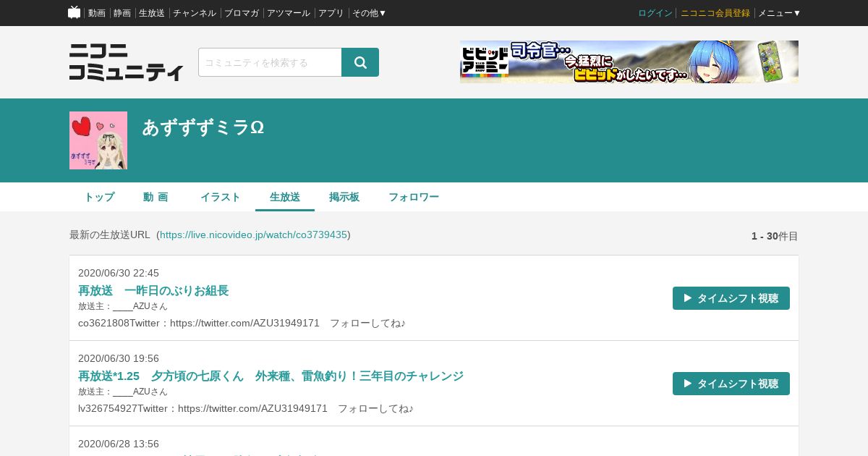868x456 pixels.
Task: Switch to the イラスト tab
Action: pyautogui.click(x=221, y=197)
